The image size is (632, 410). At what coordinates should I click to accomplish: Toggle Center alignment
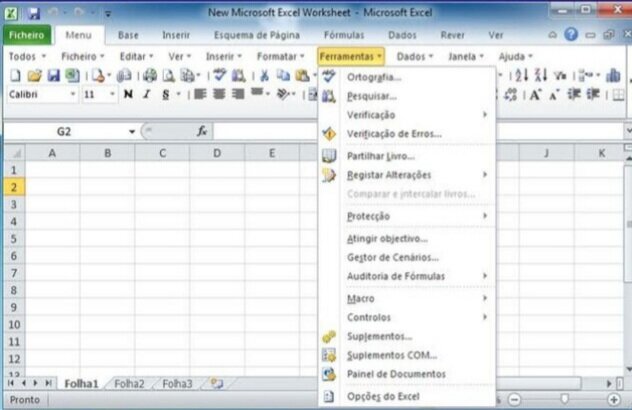(x=219, y=94)
